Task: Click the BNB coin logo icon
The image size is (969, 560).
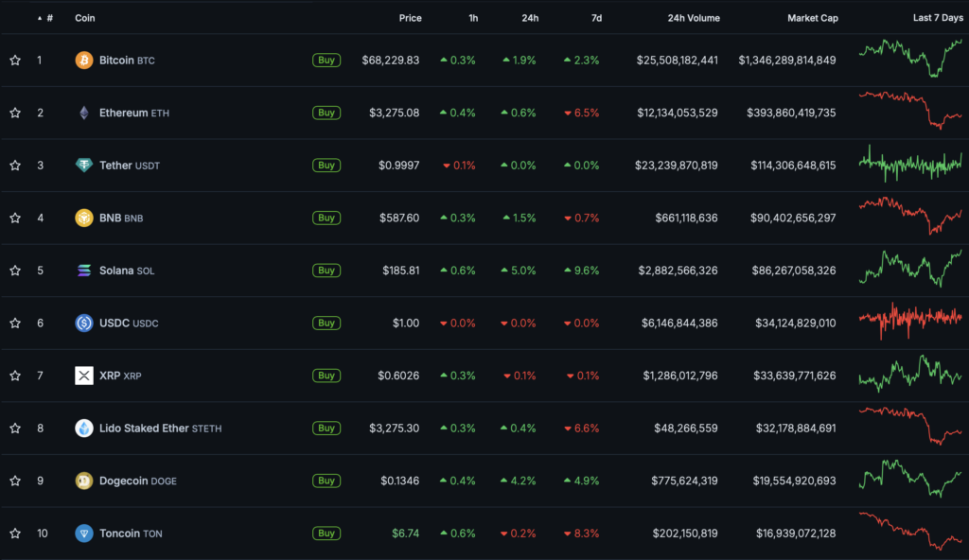Action: (84, 218)
